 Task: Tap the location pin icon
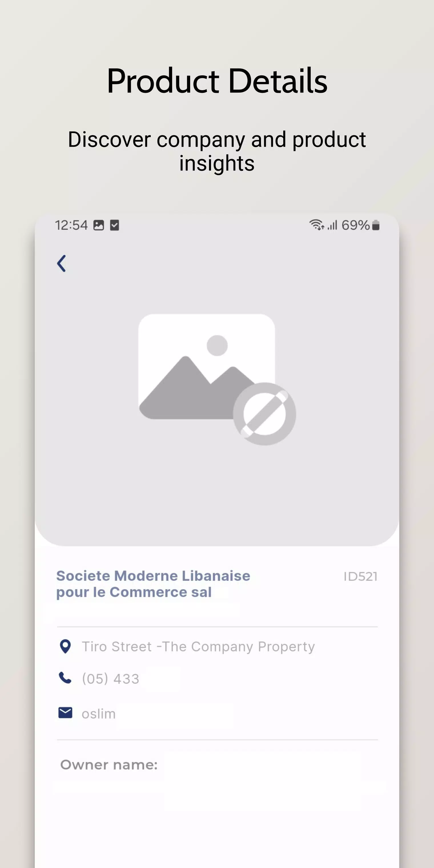[x=65, y=647]
